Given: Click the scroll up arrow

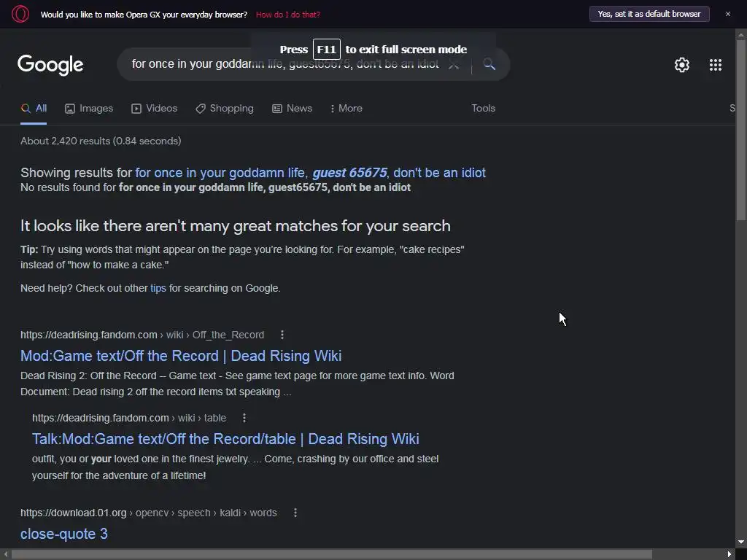Looking at the screenshot, I should tap(741, 34).
